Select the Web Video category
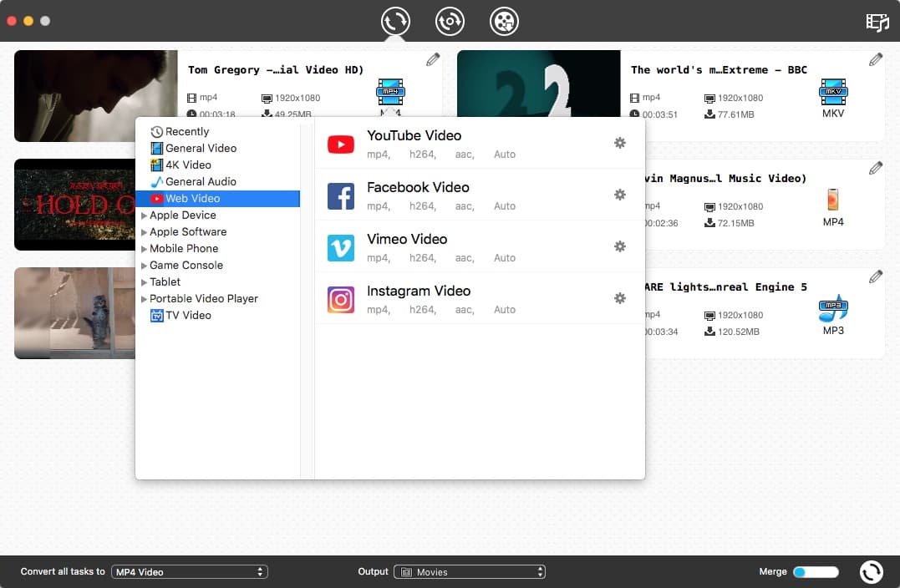Image resolution: width=900 pixels, height=588 pixels. 217,199
